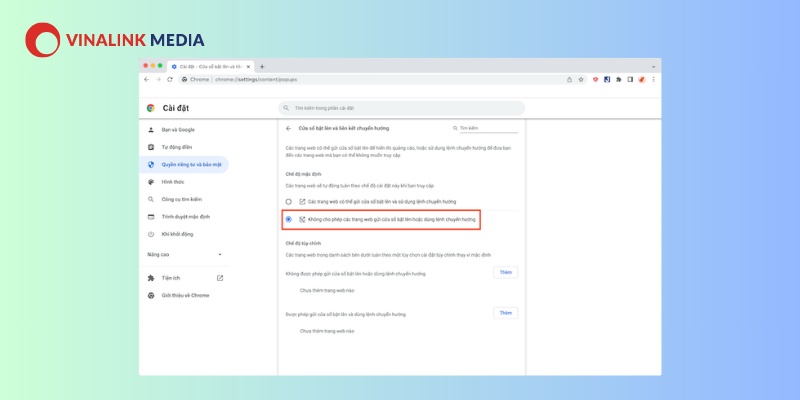Select the Cài đặt browser tab
800x400 pixels.
click(211, 67)
